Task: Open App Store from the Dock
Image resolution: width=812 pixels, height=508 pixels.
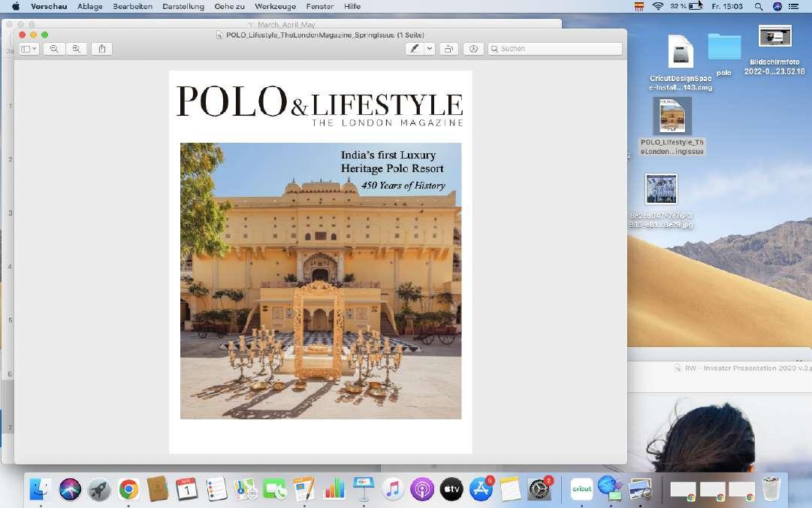Action: (x=481, y=488)
